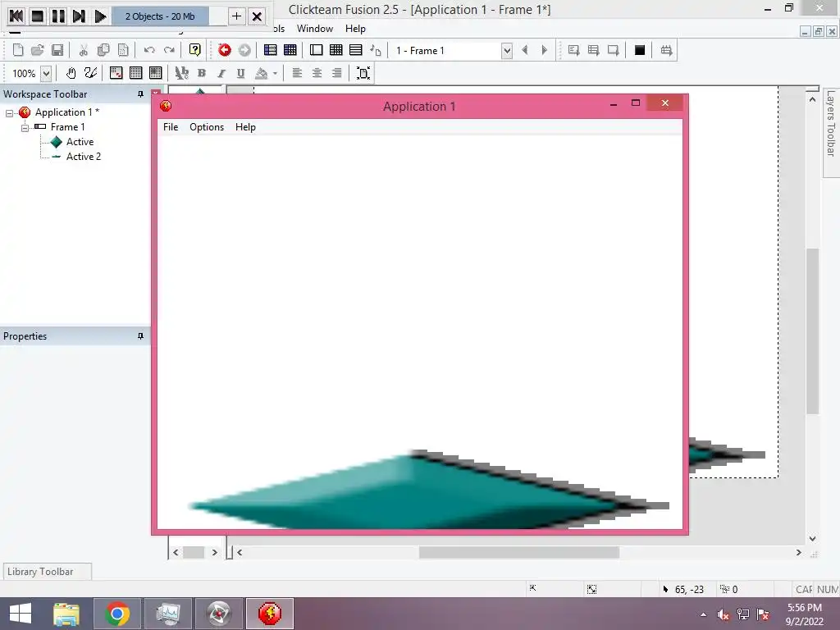The image size is (840, 630).
Task: Toggle bold text formatting
Action: pyautogui.click(x=202, y=73)
